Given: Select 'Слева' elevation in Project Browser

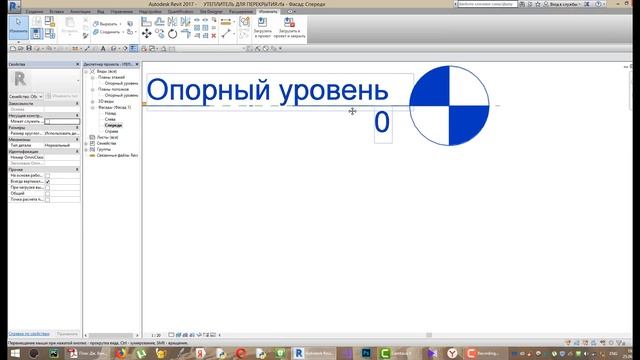Looking at the screenshot, I should (110, 119).
